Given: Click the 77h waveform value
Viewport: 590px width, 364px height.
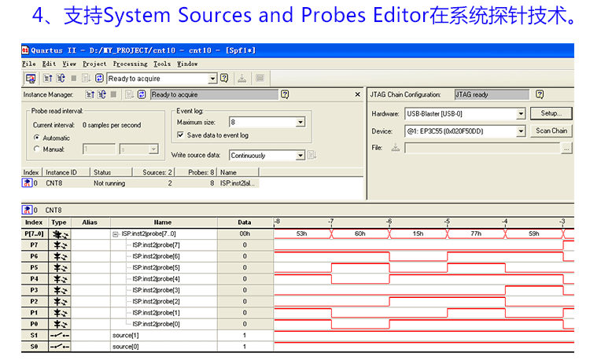Looking at the screenshot, I should tap(476, 233).
